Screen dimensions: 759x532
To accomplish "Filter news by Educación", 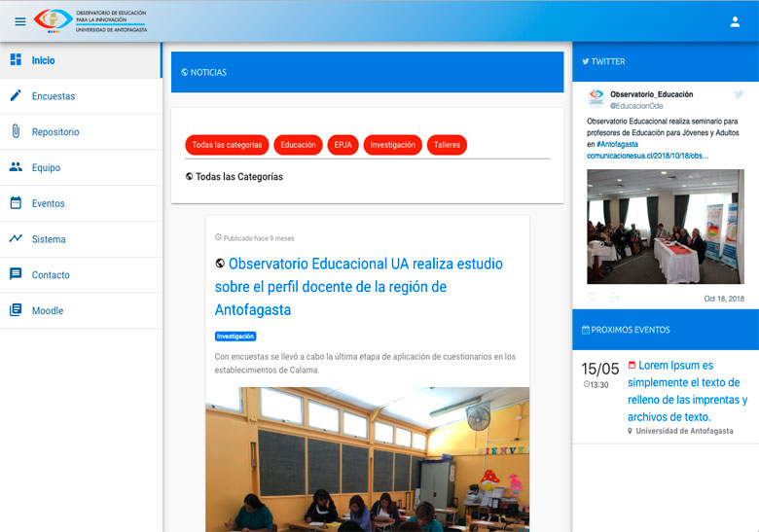I will click(x=298, y=145).
